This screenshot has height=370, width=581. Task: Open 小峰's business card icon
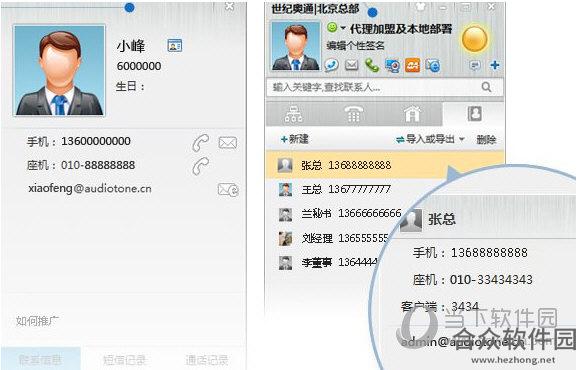click(x=175, y=45)
